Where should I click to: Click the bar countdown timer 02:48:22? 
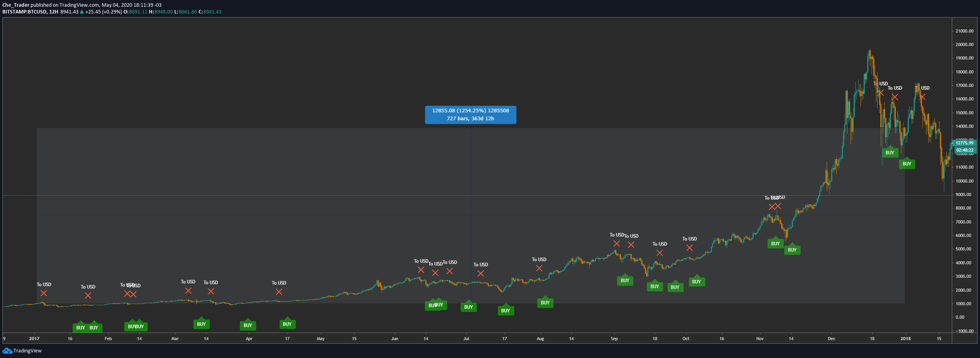[x=965, y=150]
